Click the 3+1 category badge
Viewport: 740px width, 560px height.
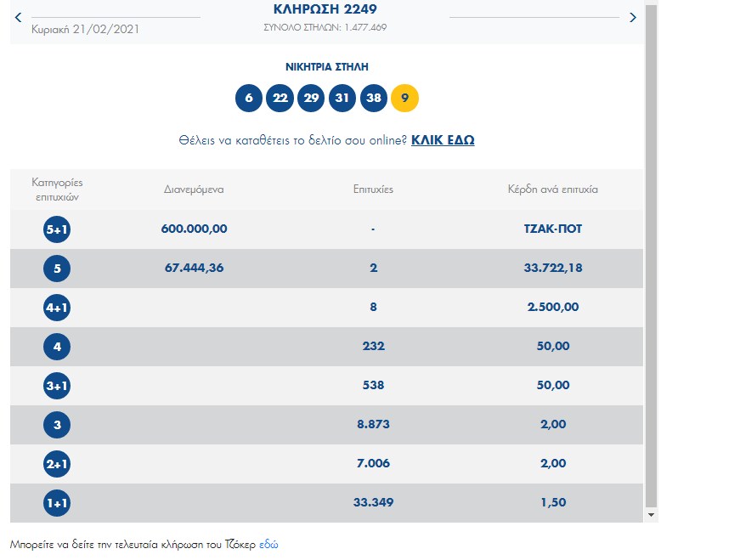(x=57, y=386)
